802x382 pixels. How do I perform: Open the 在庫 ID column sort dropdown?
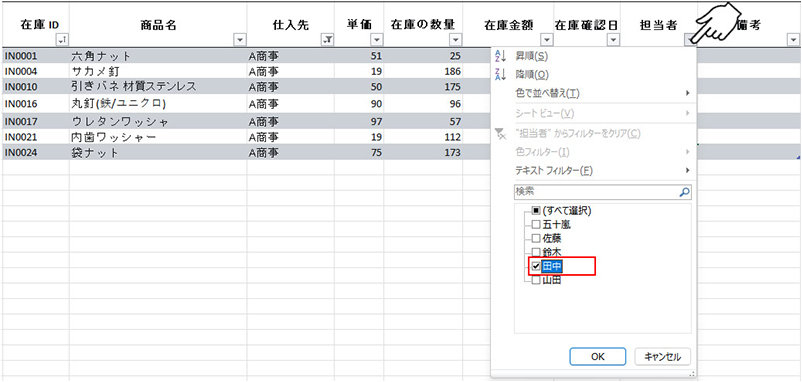[x=62, y=40]
